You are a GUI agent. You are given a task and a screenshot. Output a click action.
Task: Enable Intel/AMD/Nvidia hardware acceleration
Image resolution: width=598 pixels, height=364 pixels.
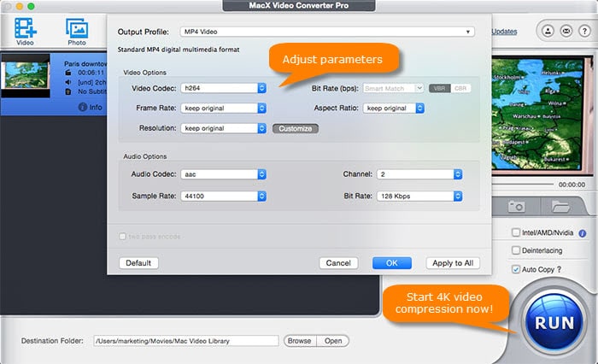pyautogui.click(x=516, y=232)
